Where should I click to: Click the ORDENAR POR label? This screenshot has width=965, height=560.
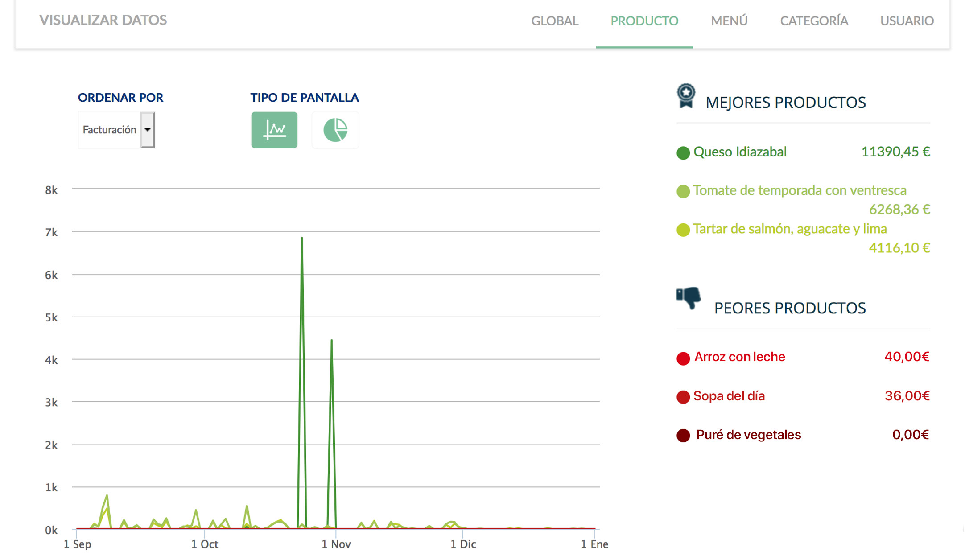[120, 97]
